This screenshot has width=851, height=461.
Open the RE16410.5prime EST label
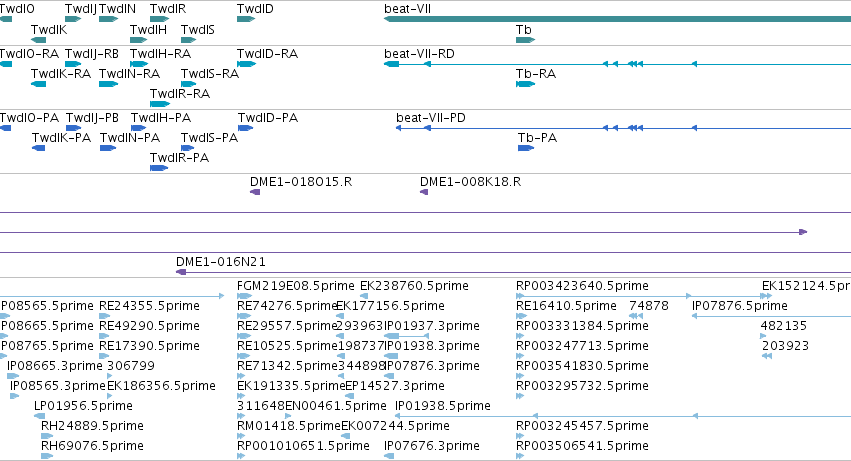(x=567, y=306)
